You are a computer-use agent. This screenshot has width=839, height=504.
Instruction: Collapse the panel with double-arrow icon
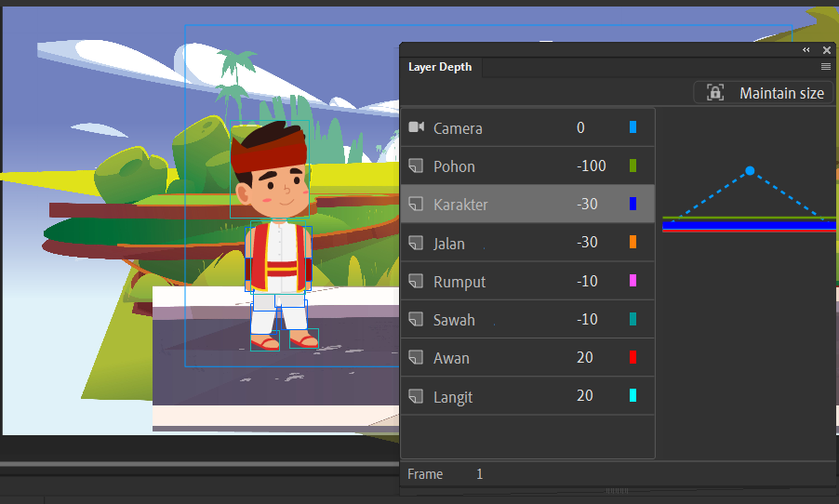806,50
